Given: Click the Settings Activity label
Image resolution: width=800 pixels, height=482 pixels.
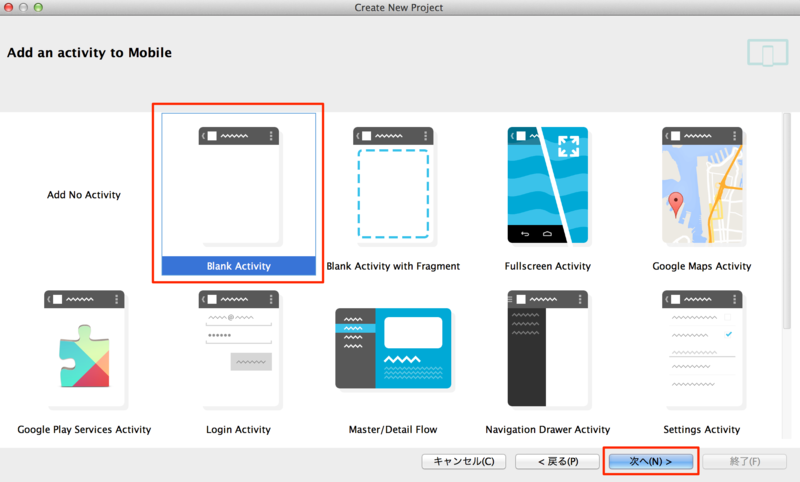Looking at the screenshot, I should coord(702,429).
